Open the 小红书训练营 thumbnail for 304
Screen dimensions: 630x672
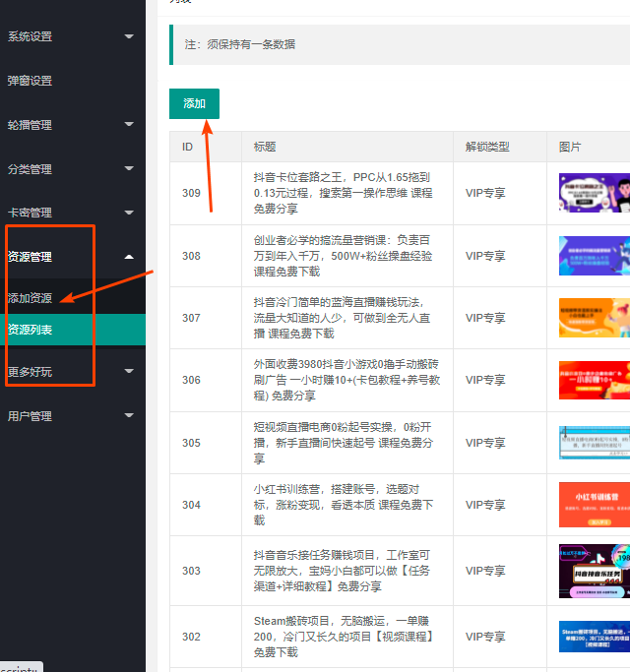[x=595, y=505]
